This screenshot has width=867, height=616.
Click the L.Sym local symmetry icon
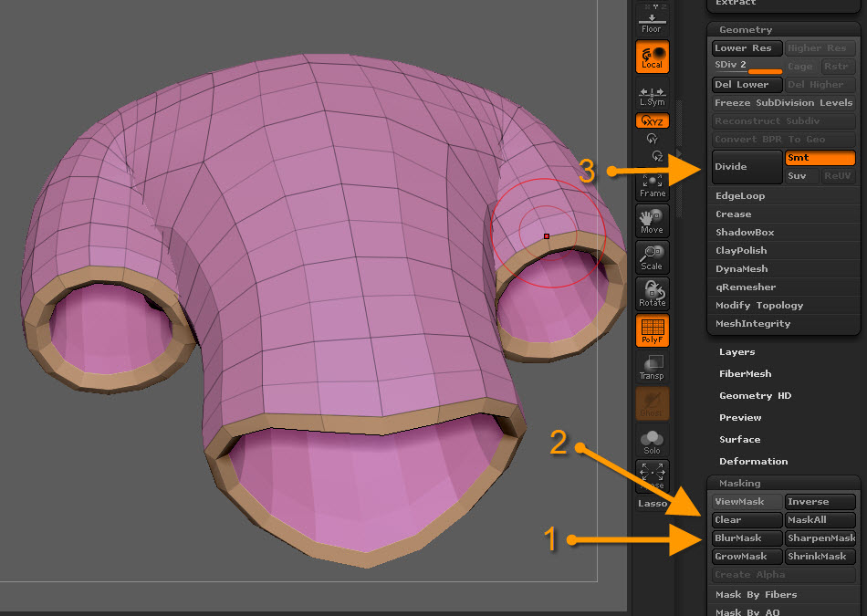[x=653, y=94]
